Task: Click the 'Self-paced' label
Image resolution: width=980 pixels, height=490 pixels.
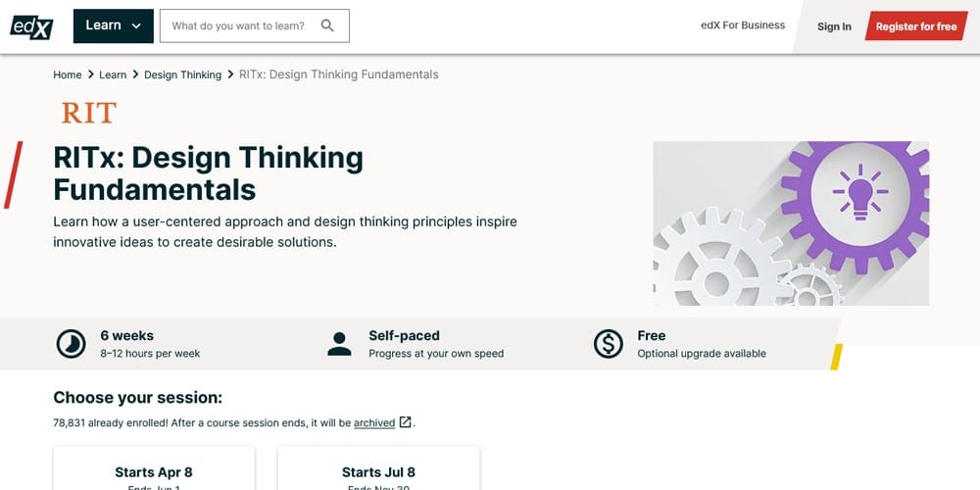Action: [x=404, y=335]
